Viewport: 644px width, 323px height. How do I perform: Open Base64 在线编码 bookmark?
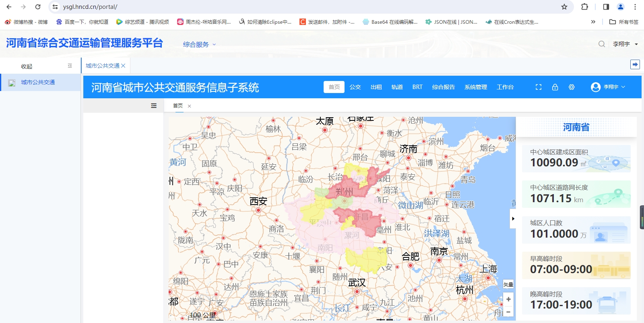click(x=390, y=22)
